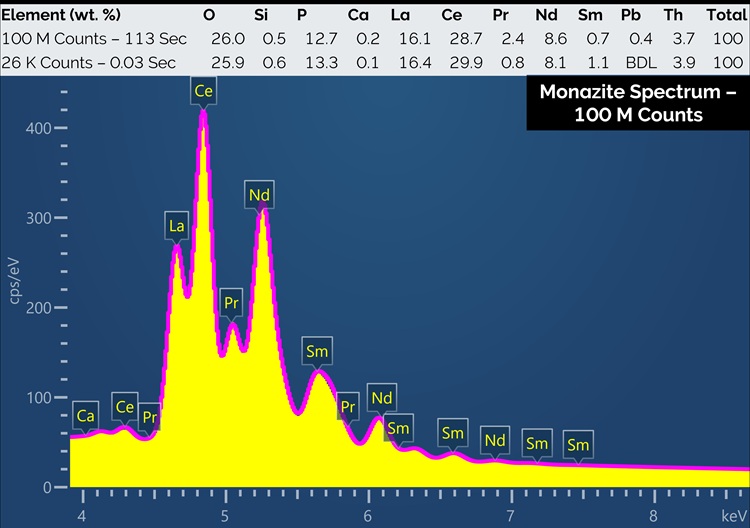Click the small Ce label next to Ca
Screen dimensions: 750x528
coord(125,406)
